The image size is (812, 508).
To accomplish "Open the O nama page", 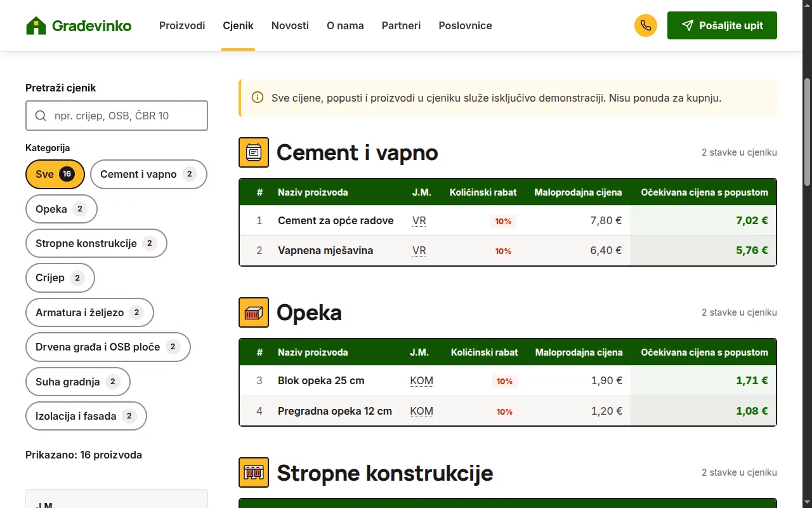I will coord(345,25).
